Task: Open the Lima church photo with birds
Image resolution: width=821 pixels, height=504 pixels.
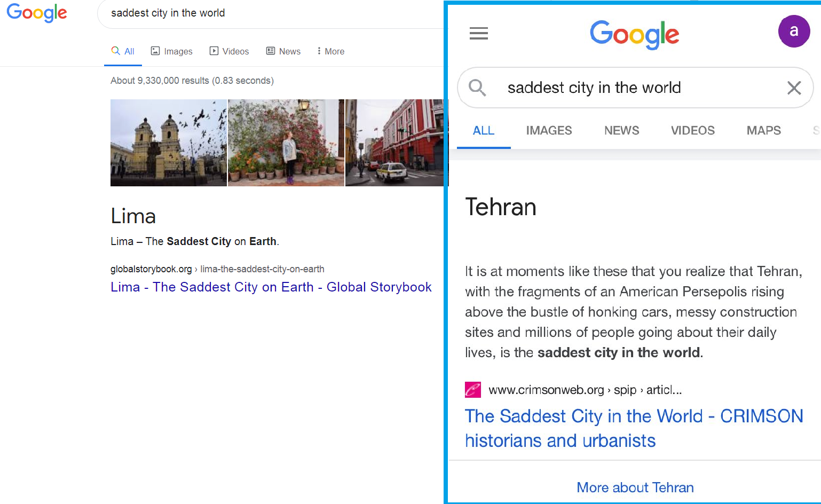Action: [169, 143]
